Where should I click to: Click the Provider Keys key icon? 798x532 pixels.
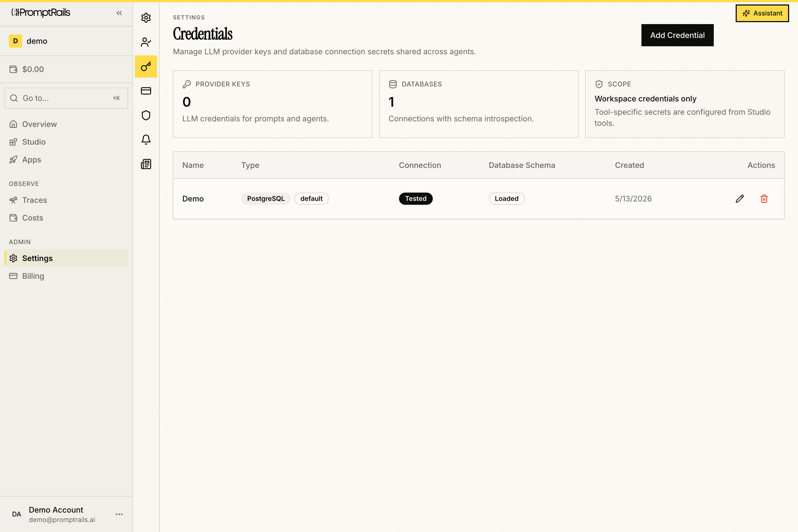click(x=186, y=84)
